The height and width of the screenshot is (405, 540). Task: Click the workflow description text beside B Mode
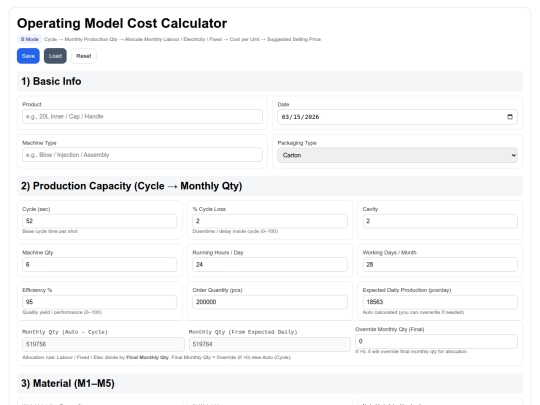point(182,39)
